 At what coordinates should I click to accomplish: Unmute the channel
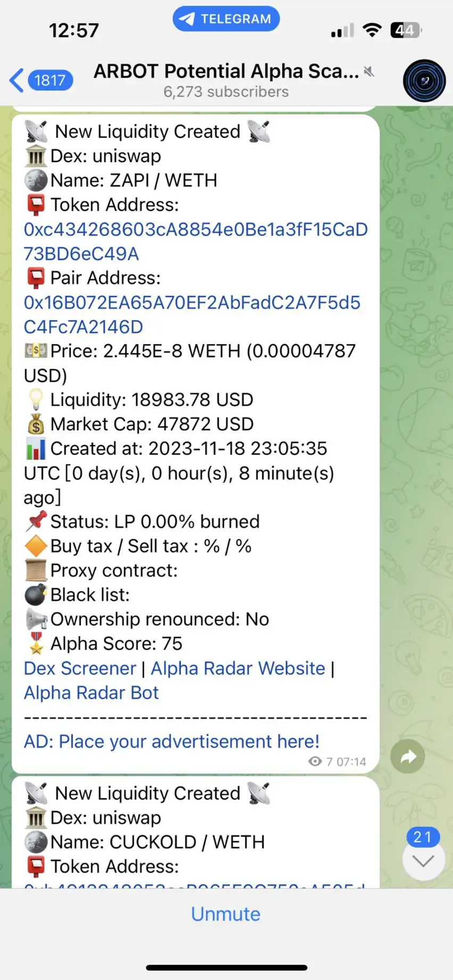pos(226,914)
